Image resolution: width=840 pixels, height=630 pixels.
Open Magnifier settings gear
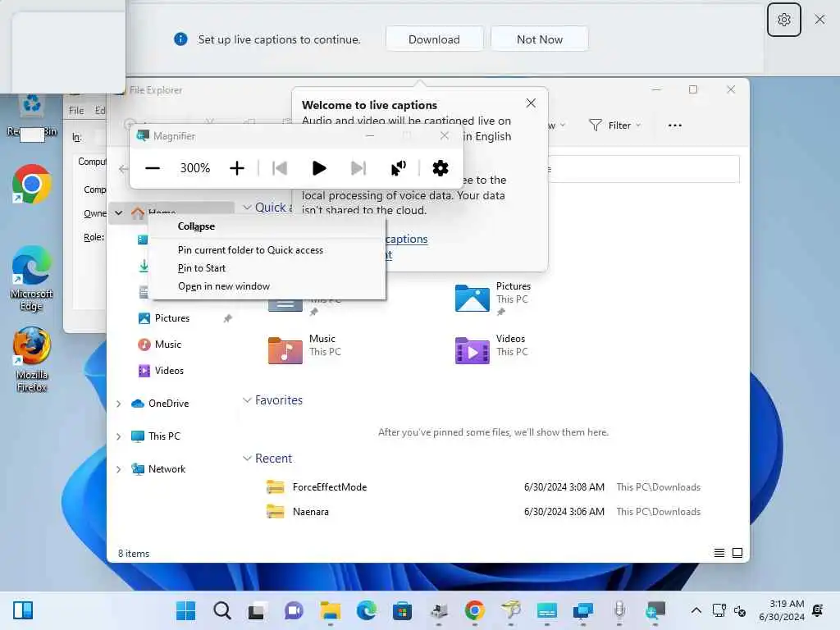tap(440, 168)
